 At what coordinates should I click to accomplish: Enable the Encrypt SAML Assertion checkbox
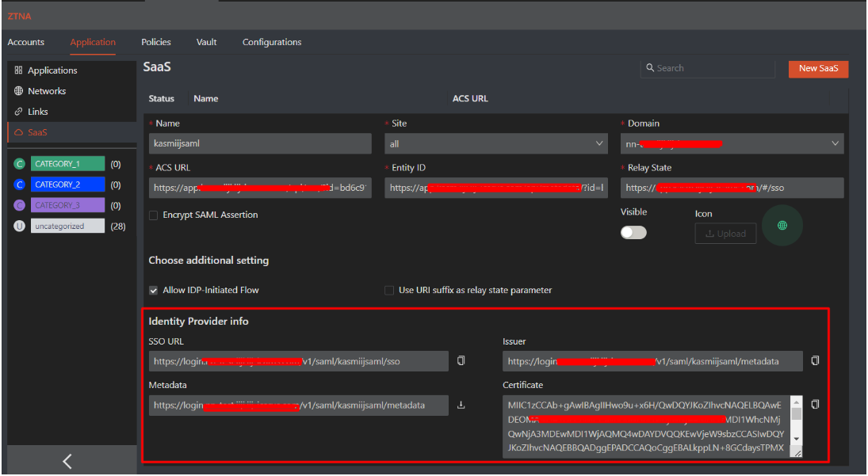[153, 215]
